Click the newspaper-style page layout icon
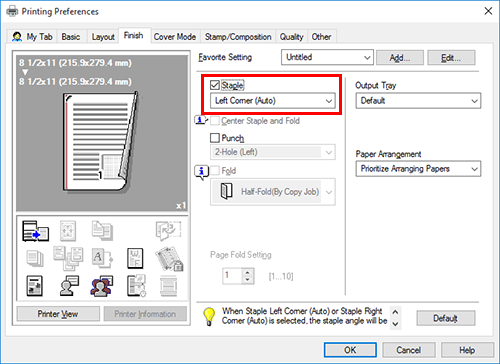 tap(35, 286)
